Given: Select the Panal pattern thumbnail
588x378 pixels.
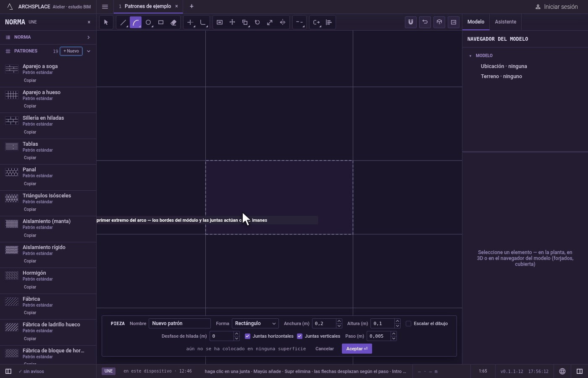Looking at the screenshot, I should pyautogui.click(x=12, y=172).
